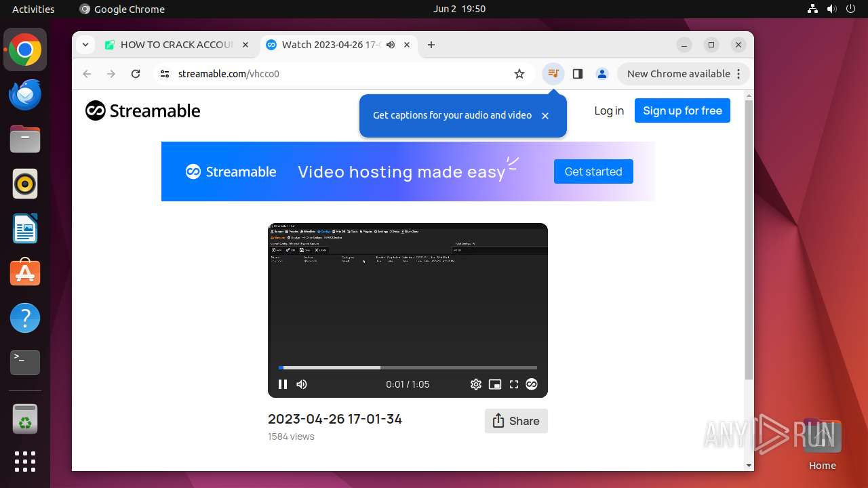The image size is (868, 488).
Task: Mute tab audio via speaker icon
Action: point(391,45)
